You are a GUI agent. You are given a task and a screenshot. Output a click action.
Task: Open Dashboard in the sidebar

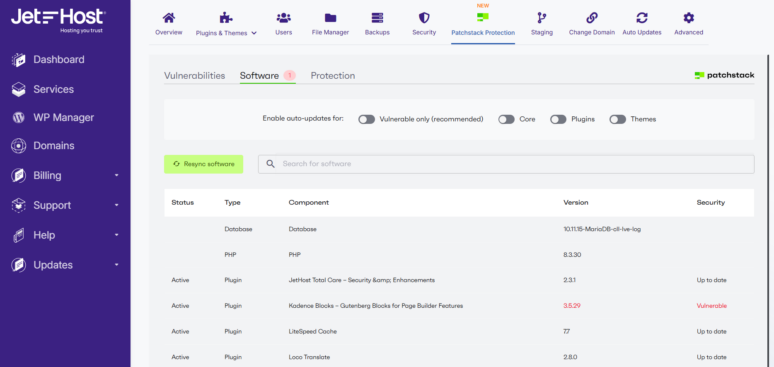(x=59, y=60)
